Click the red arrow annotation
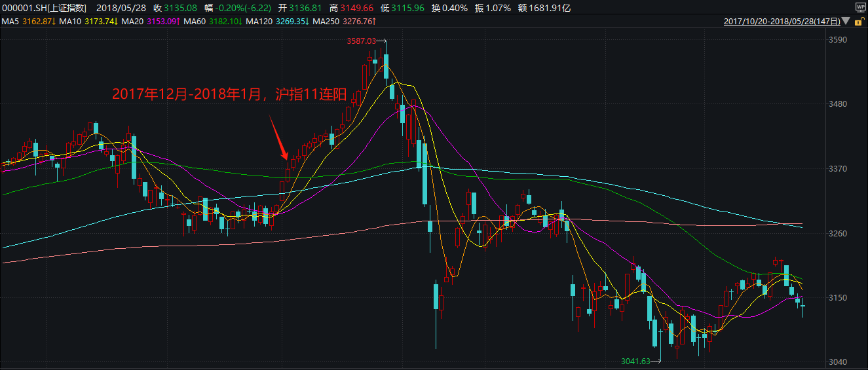The width and height of the screenshot is (868, 370). 279,138
